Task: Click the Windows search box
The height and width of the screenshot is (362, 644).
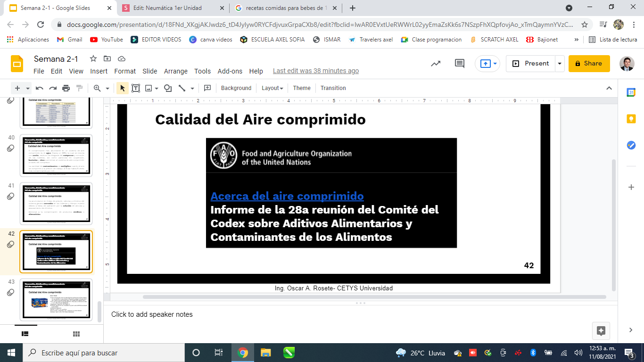Action: (x=103, y=353)
